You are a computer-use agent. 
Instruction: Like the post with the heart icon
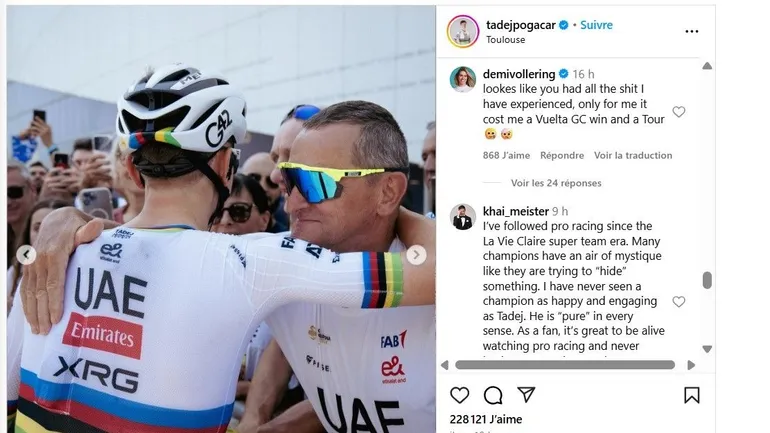[459, 395]
